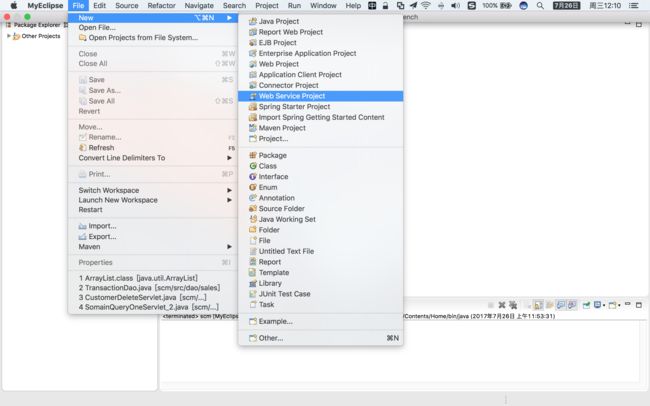650x406 pixels.
Task: Open the Window menu
Action: [x=323, y=5]
